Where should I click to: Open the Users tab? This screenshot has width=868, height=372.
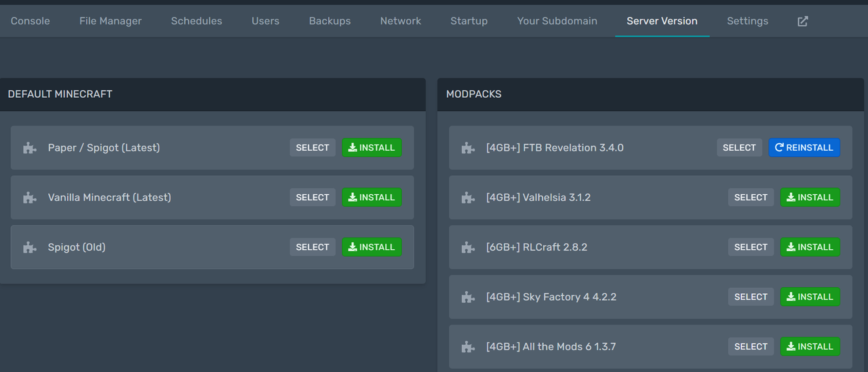[x=265, y=21]
